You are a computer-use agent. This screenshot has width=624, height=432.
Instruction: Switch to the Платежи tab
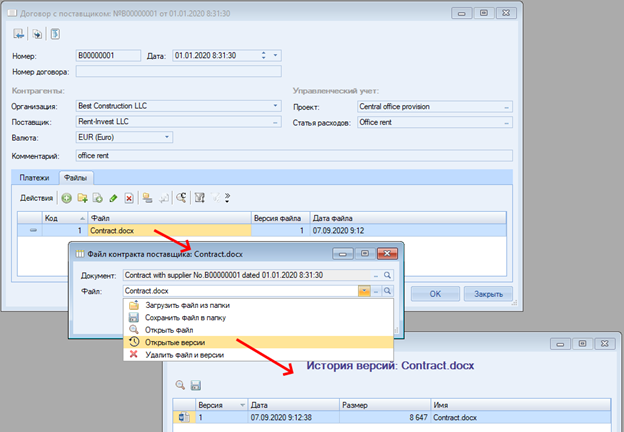tap(35, 178)
